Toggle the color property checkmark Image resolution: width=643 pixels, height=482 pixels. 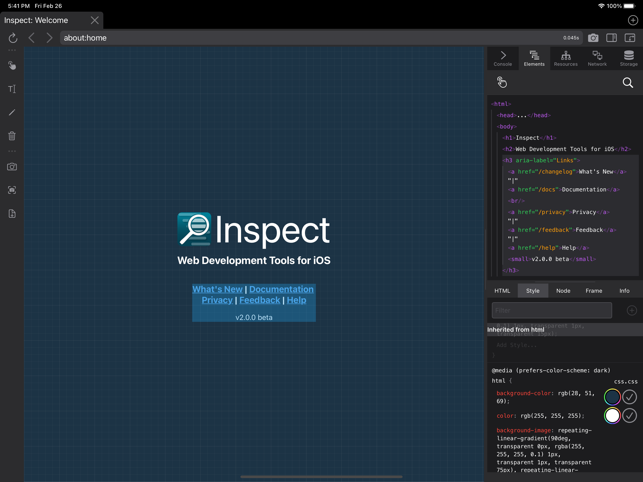pyautogui.click(x=629, y=416)
